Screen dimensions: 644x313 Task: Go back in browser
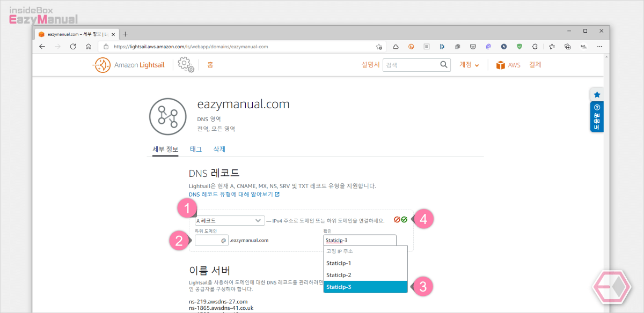click(x=42, y=47)
